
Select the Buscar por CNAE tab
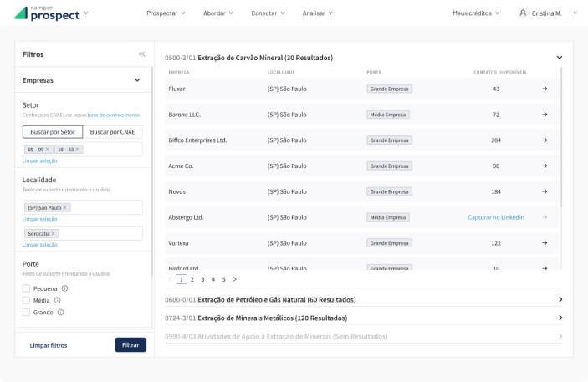pos(113,132)
